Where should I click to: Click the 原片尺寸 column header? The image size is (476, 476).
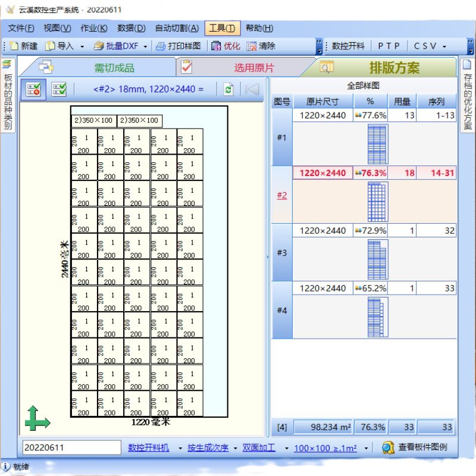pyautogui.click(x=322, y=101)
